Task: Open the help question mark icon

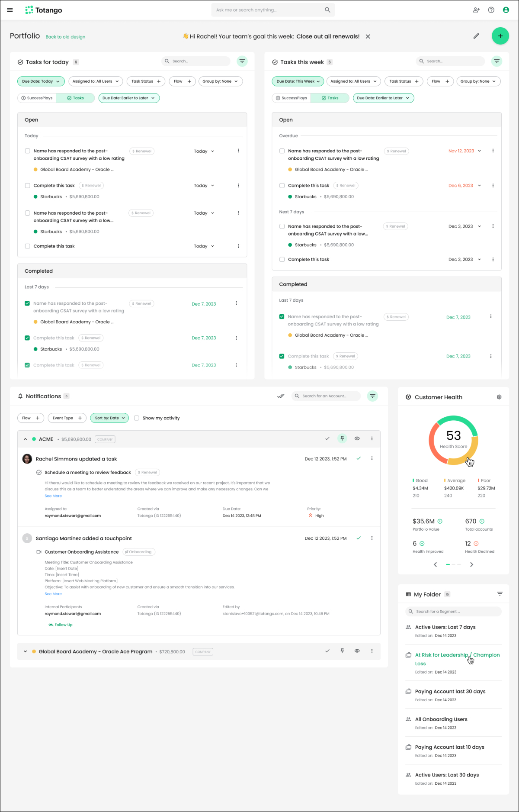Action: 491,10
